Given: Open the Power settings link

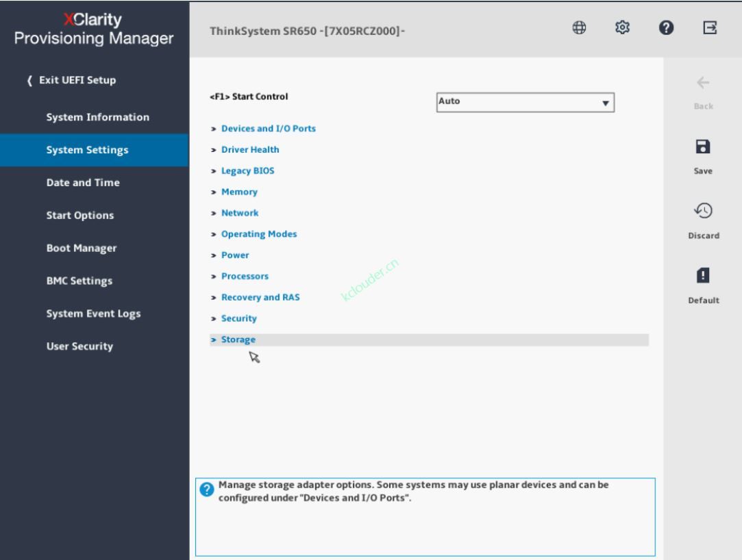Looking at the screenshot, I should pyautogui.click(x=235, y=255).
